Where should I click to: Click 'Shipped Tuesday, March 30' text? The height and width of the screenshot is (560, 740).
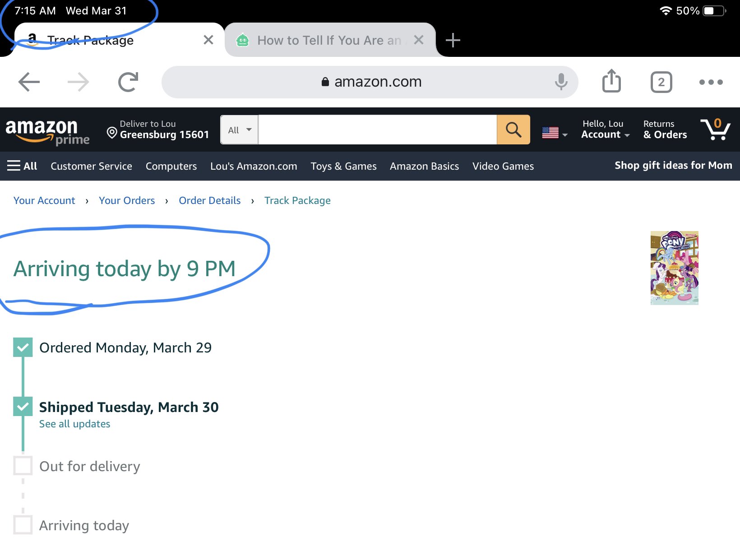[x=129, y=407]
